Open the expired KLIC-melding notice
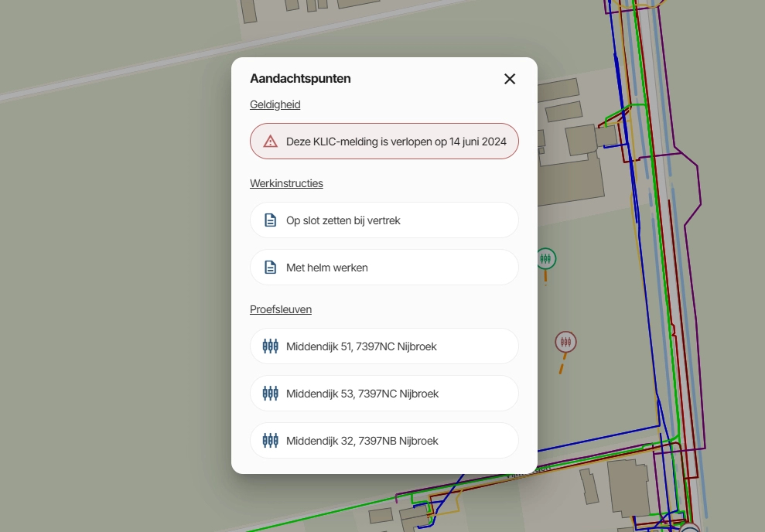The image size is (765, 532). [x=384, y=142]
